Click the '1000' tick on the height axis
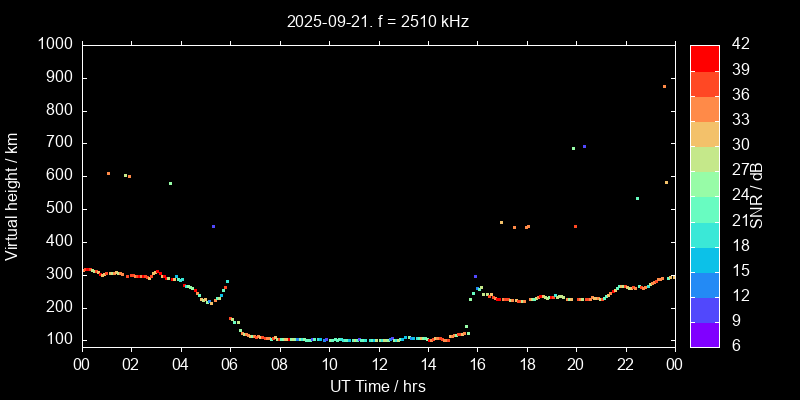The image size is (800, 400). coord(53,45)
